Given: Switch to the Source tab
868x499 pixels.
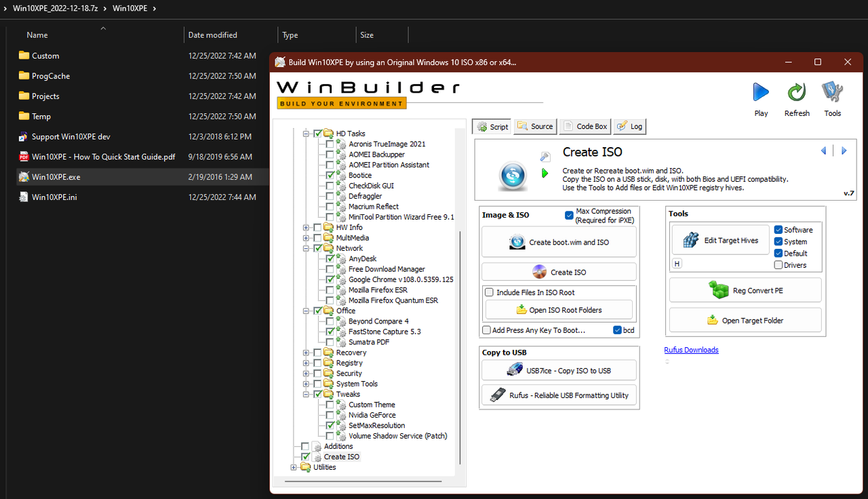Looking at the screenshot, I should (x=535, y=126).
